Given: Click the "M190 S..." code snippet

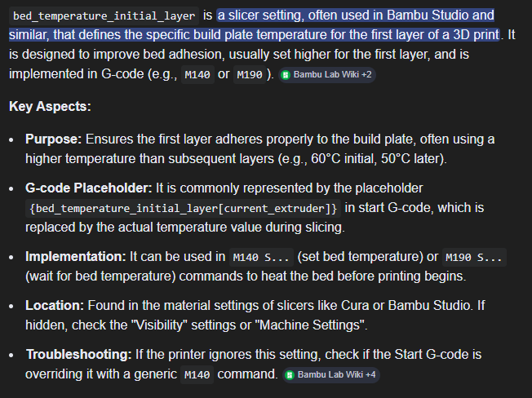Looking at the screenshot, I should click(x=475, y=258).
